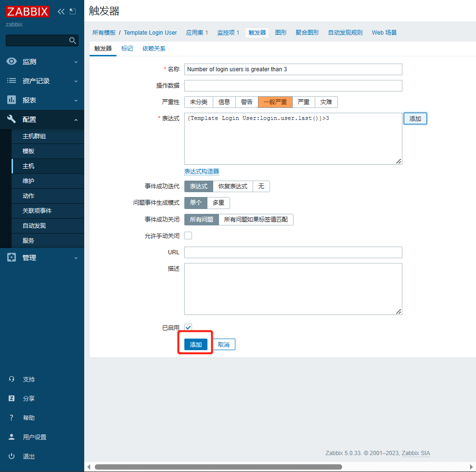Click the bar chart icon beside 报表
The width and height of the screenshot is (476, 472).
[12, 100]
